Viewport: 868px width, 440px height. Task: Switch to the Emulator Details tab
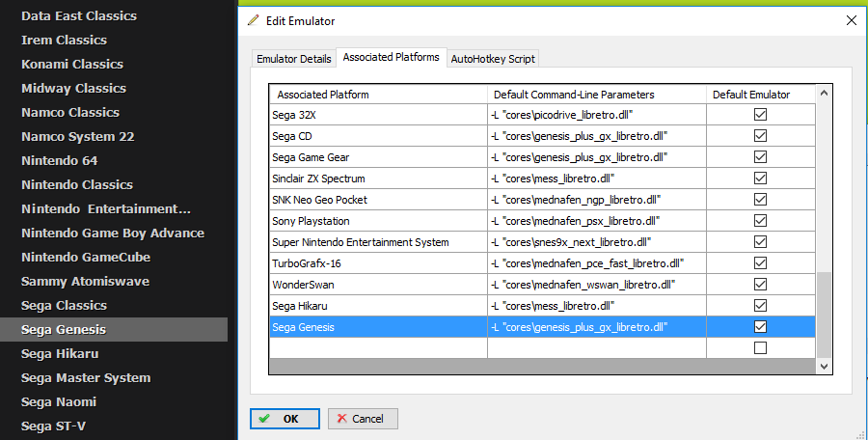coord(294,59)
